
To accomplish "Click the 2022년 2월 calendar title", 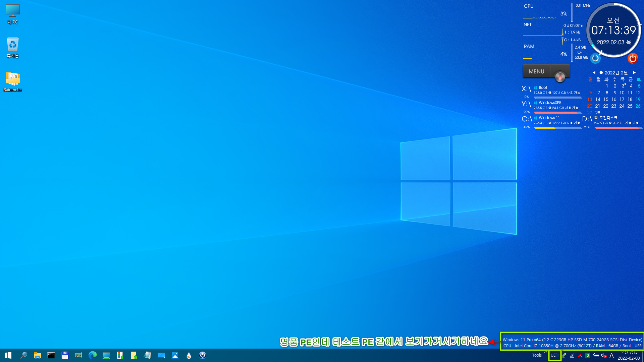I will [x=616, y=73].
